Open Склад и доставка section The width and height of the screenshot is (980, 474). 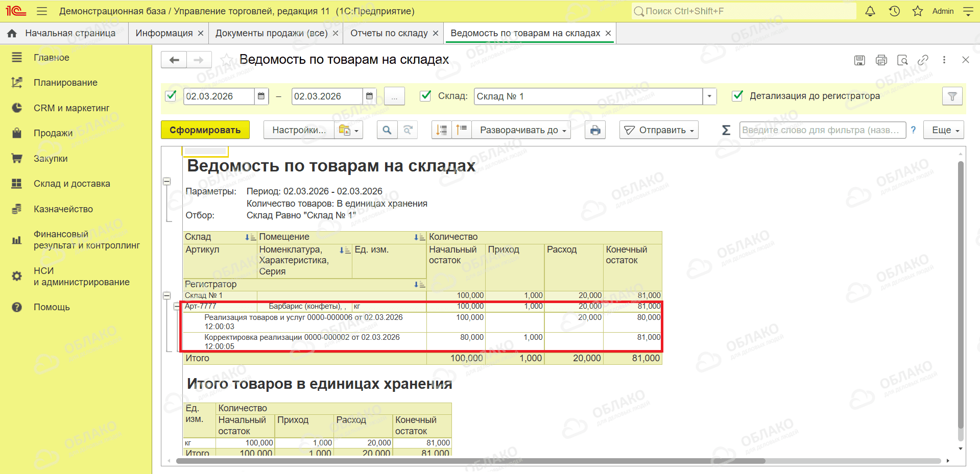point(71,184)
